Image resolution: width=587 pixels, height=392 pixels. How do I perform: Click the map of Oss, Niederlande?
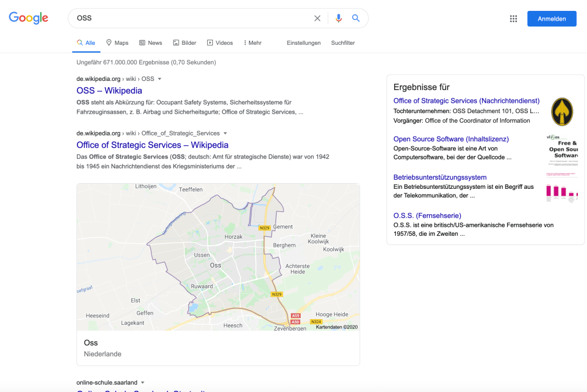coord(218,257)
